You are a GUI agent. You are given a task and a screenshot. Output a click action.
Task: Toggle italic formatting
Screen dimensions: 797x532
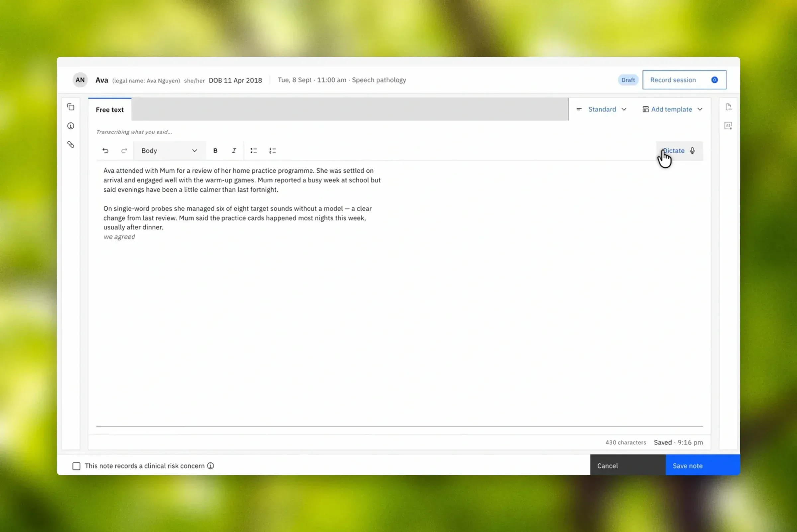click(234, 151)
